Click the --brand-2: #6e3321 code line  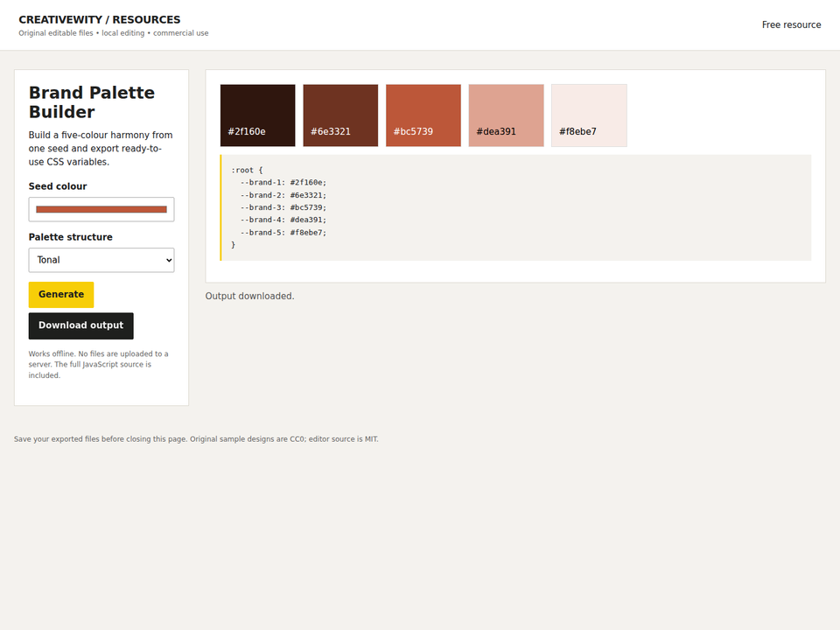283,195
